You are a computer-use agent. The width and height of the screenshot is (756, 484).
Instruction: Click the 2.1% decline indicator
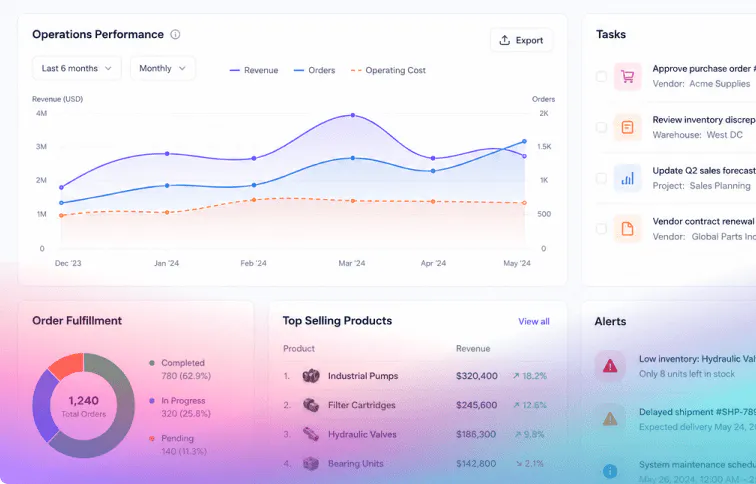coord(529,463)
